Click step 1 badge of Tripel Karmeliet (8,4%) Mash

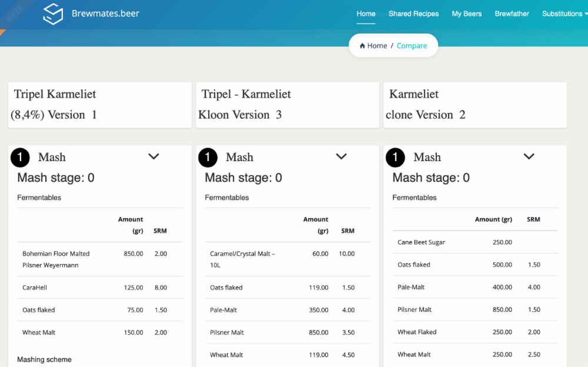[x=20, y=157]
